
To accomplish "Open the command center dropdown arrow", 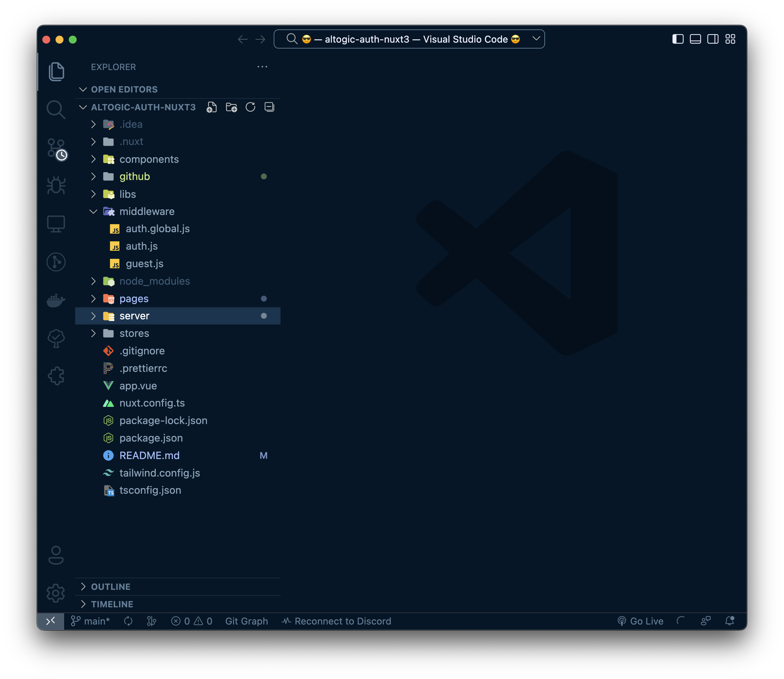I will point(536,39).
